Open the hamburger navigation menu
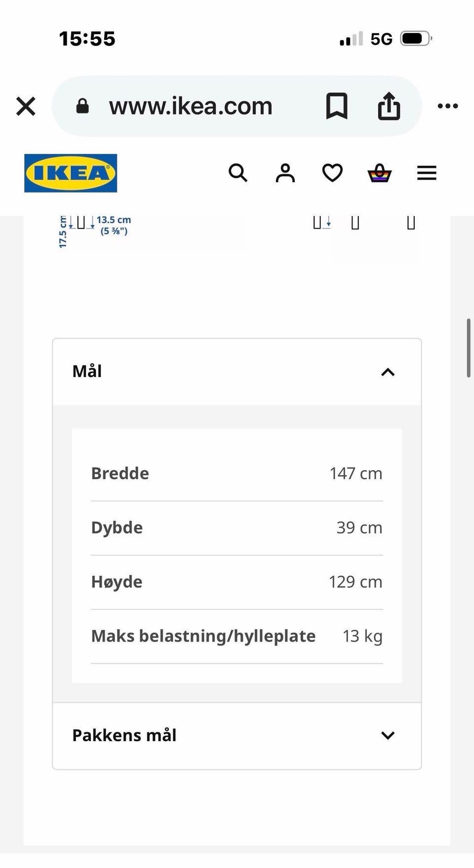This screenshot has width=474, height=868. (x=427, y=173)
